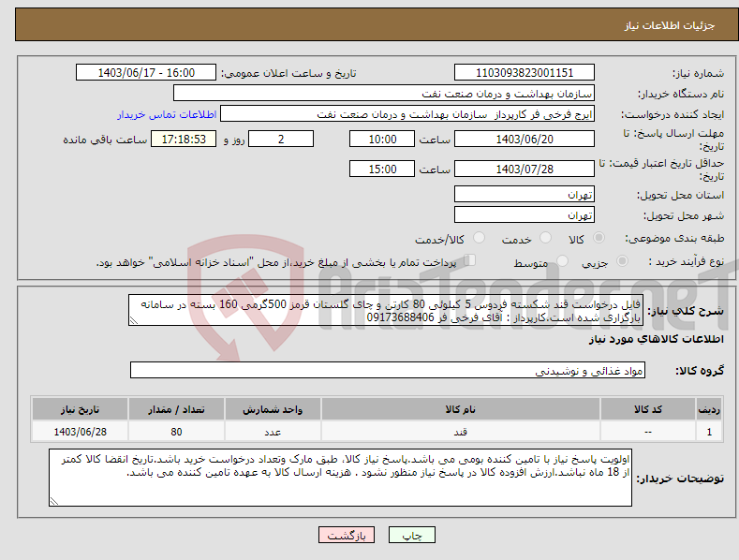Click the واحد شمارش column header
Viewport: 739px width, 560px height.
(273, 409)
